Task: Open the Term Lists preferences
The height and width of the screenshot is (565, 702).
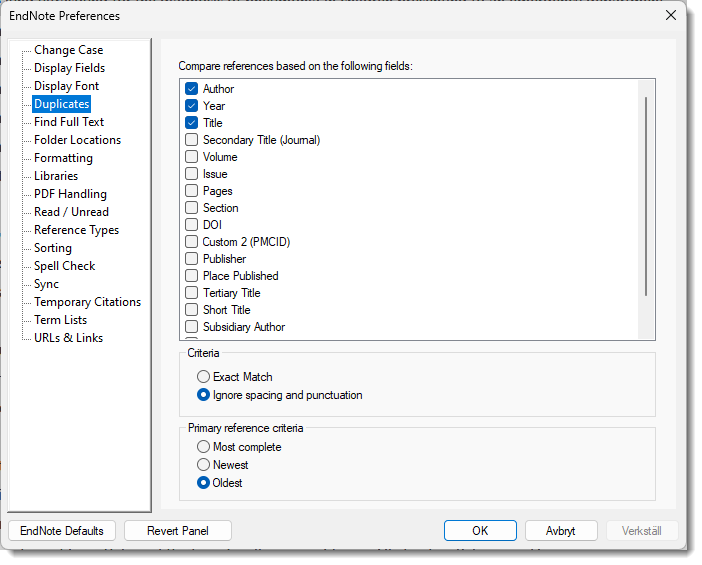Action: click(60, 320)
